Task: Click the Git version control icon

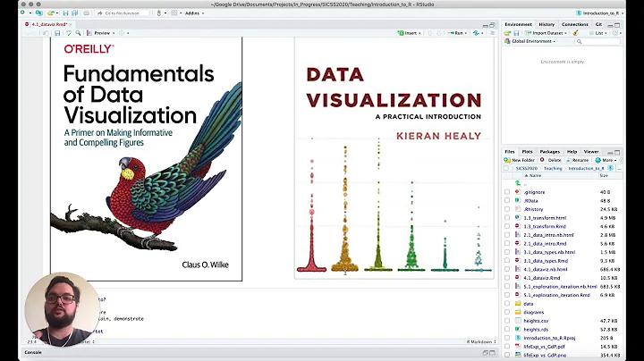Action: click(x=159, y=13)
